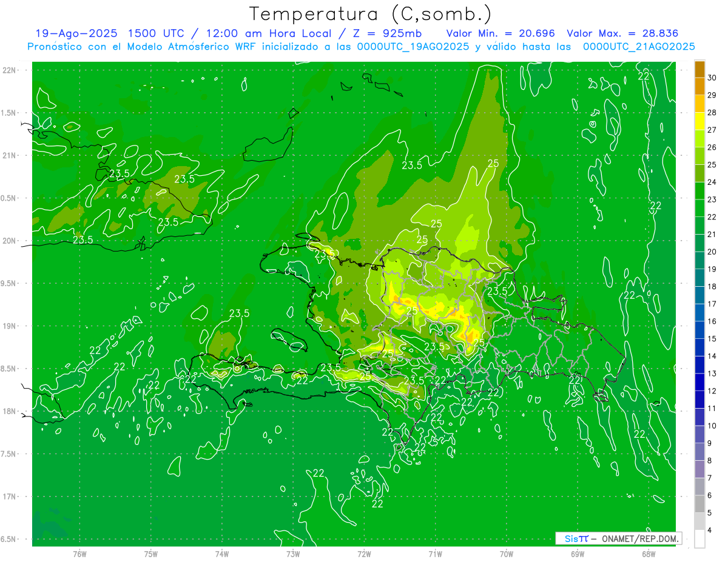
Task: Select the light gray swatch between 4 and 5
Action: tap(699, 521)
